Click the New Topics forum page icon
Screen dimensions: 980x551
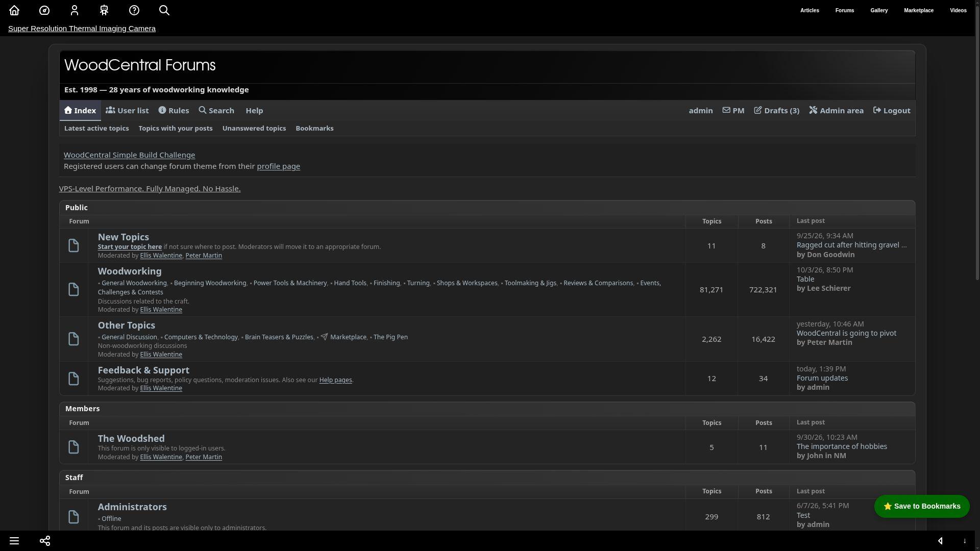point(73,245)
